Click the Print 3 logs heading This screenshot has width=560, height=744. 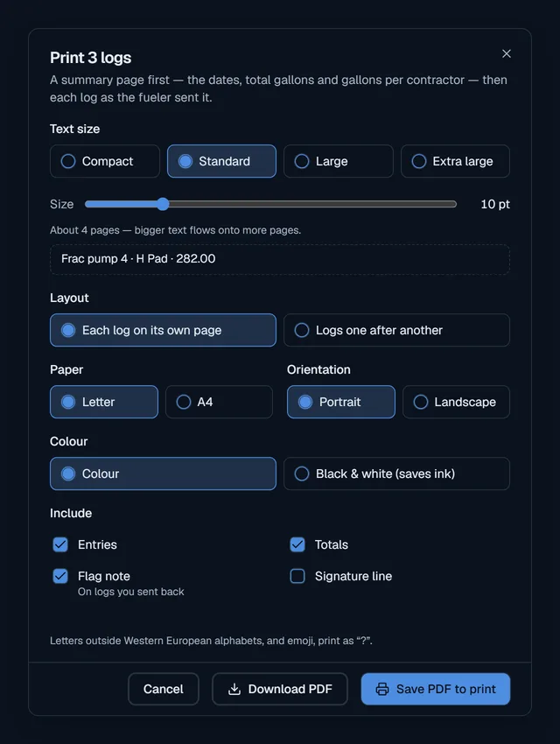pyautogui.click(x=91, y=58)
